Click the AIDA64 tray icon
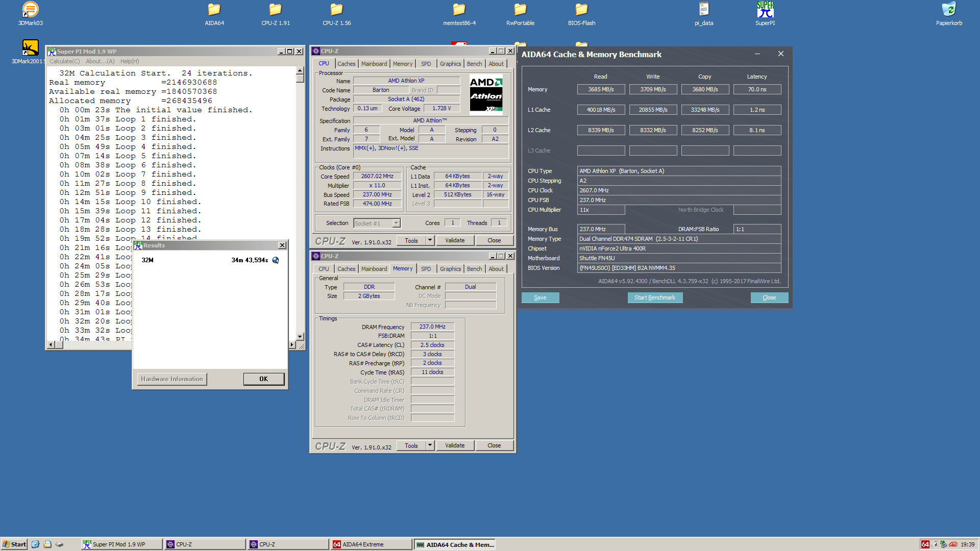The height and width of the screenshot is (551, 980). [x=925, y=544]
